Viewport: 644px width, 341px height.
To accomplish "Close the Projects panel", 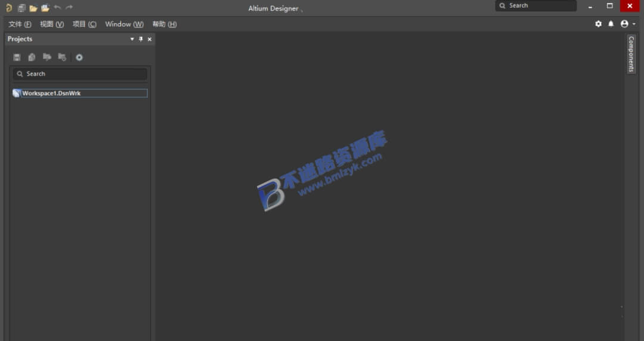I will [x=150, y=39].
